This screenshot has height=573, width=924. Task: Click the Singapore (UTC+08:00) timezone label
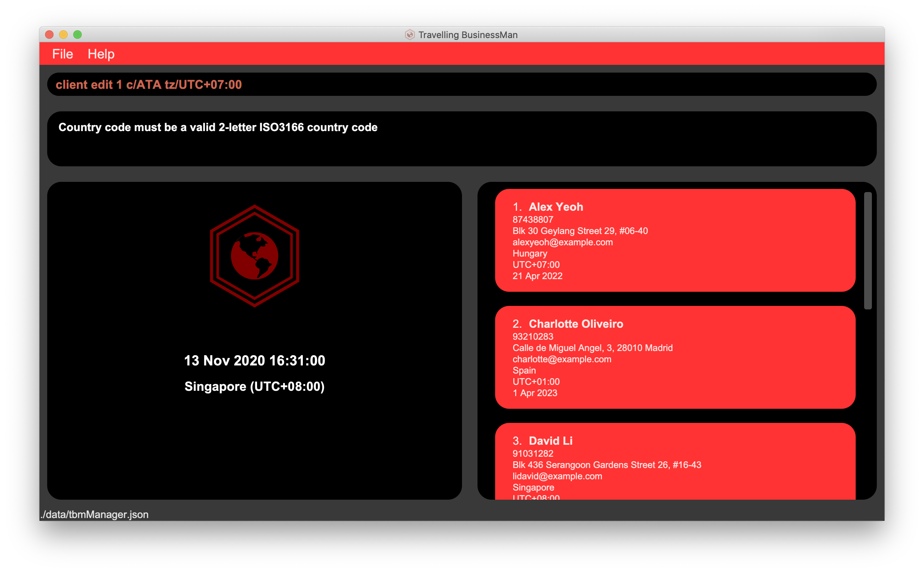point(255,386)
